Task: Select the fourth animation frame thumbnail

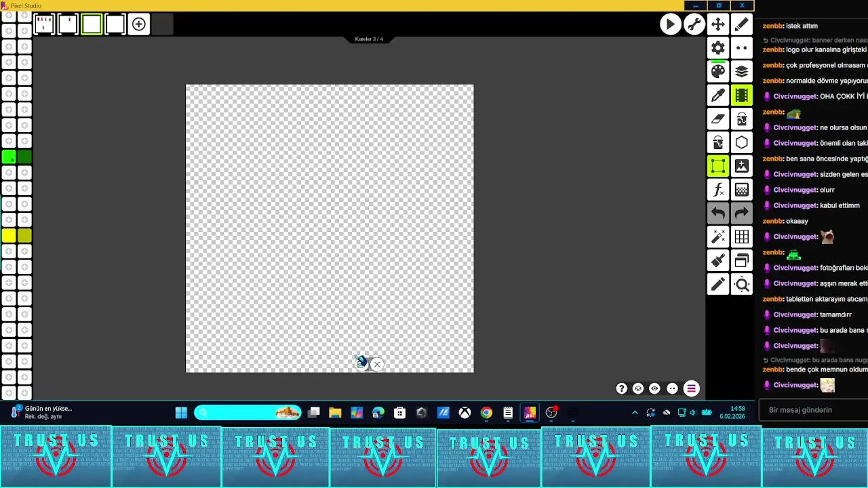Action: pos(115,24)
